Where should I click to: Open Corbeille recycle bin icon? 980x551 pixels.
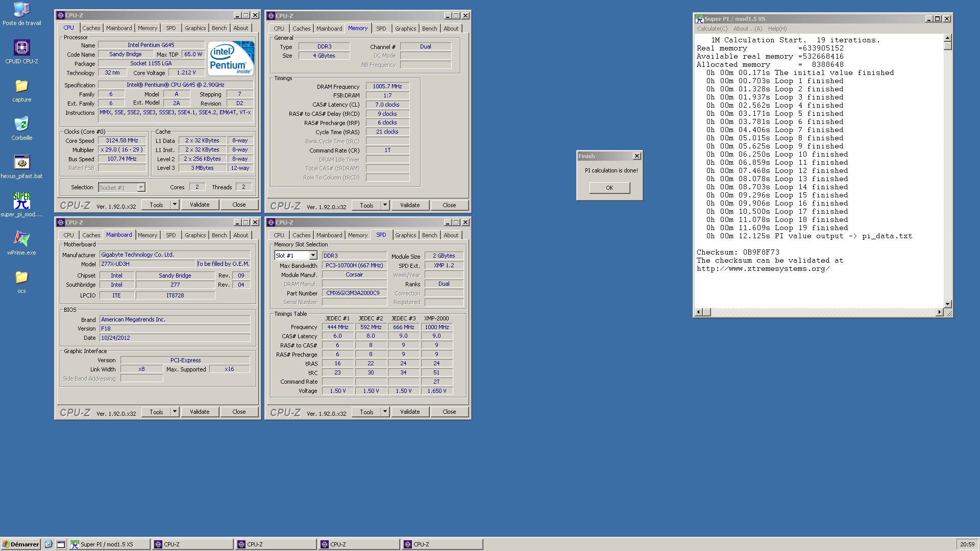[x=21, y=129]
